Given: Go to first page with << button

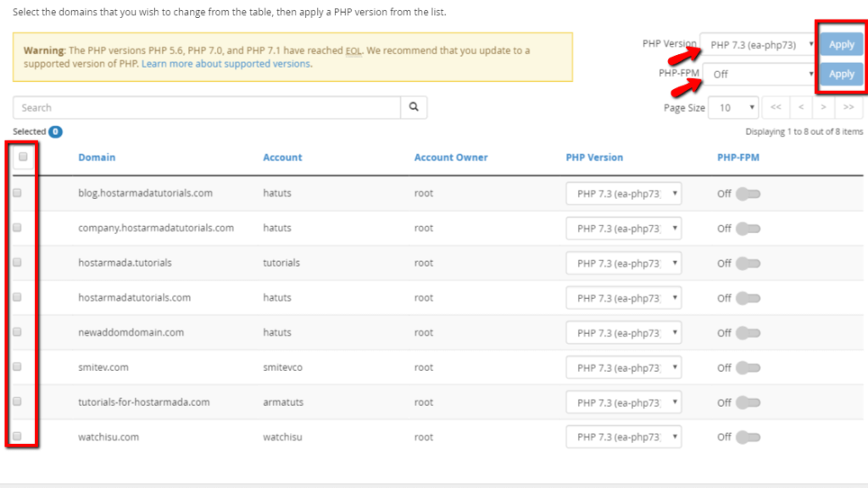Looking at the screenshot, I should pos(776,108).
